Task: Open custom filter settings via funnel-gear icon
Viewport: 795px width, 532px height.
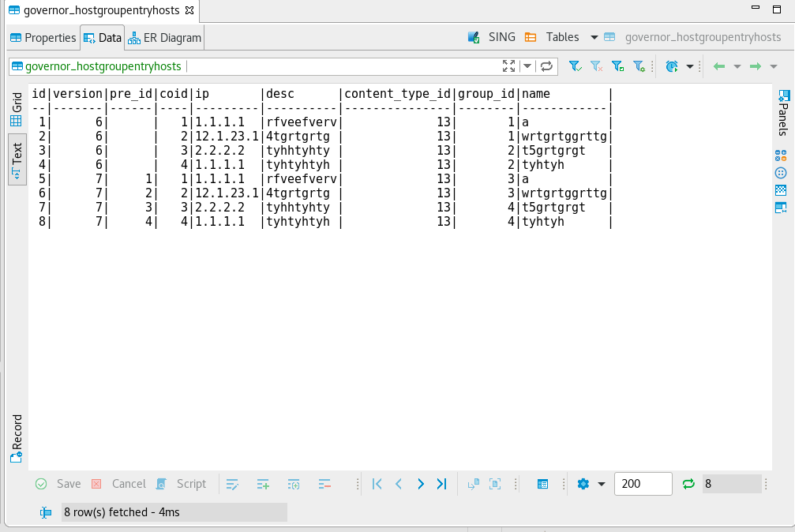Action: pyautogui.click(x=639, y=66)
